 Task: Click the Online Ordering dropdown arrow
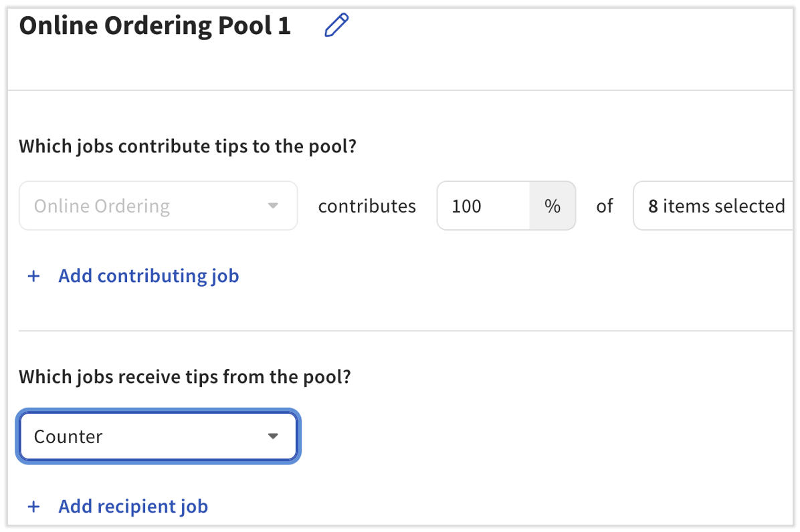(273, 206)
